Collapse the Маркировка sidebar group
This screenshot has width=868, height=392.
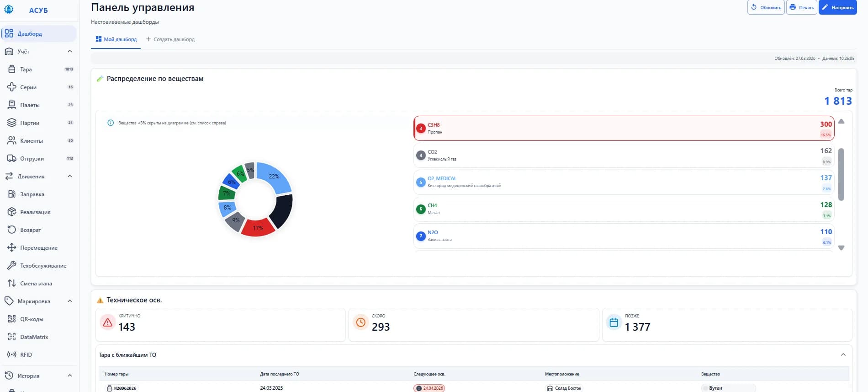click(x=70, y=301)
